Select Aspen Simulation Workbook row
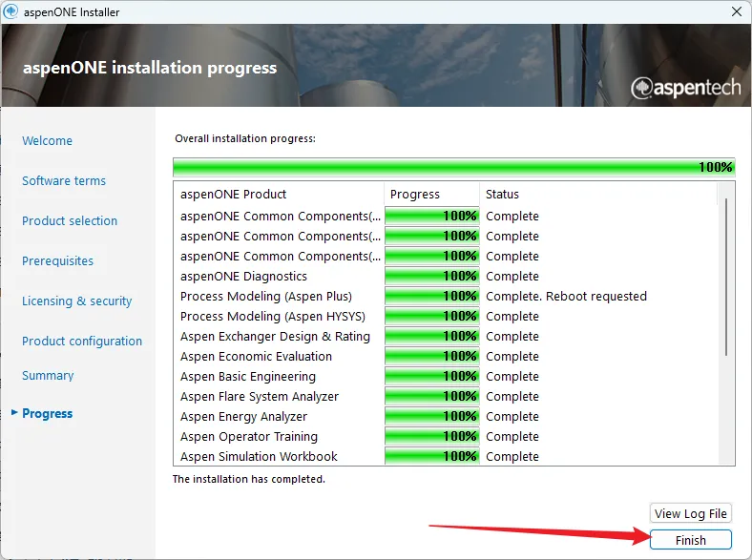752x560 pixels. (x=446, y=456)
